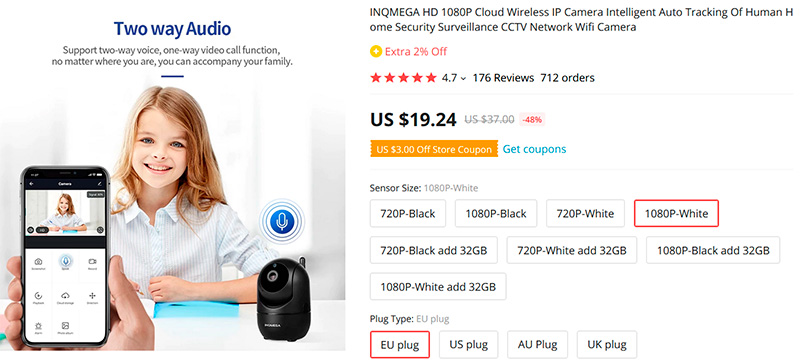The width and height of the screenshot is (800, 361).
Task: Tap the Record video icon on phone
Action: (92, 262)
